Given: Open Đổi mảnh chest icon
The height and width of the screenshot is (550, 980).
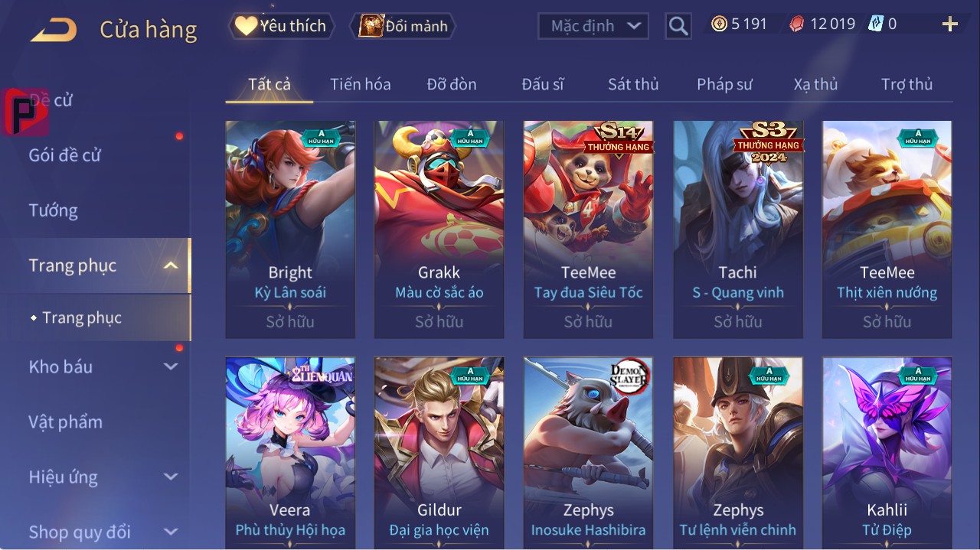Looking at the screenshot, I should click(371, 26).
